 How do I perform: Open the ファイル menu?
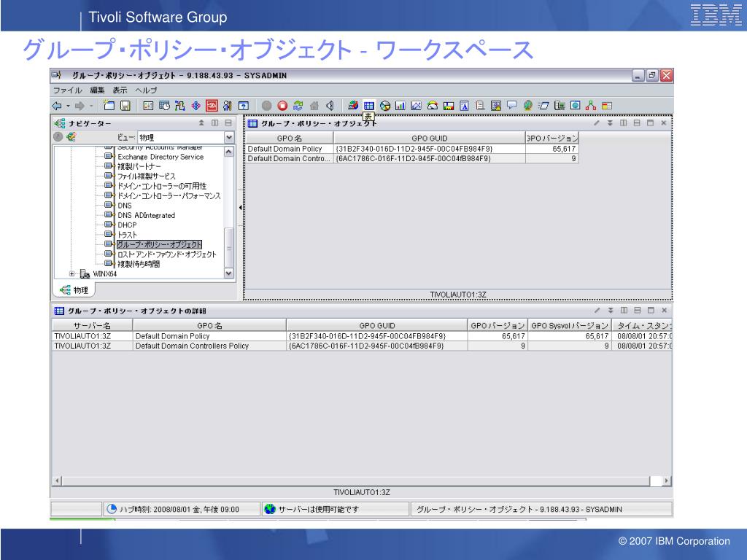coord(67,90)
